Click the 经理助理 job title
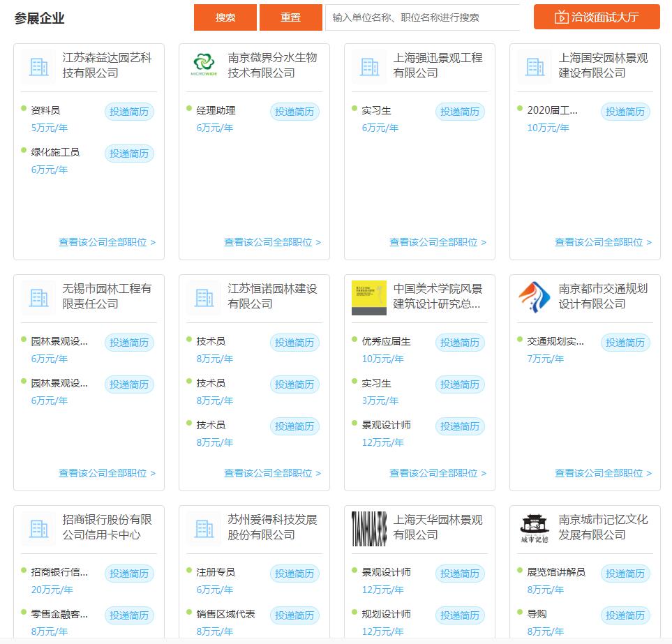 pyautogui.click(x=216, y=110)
